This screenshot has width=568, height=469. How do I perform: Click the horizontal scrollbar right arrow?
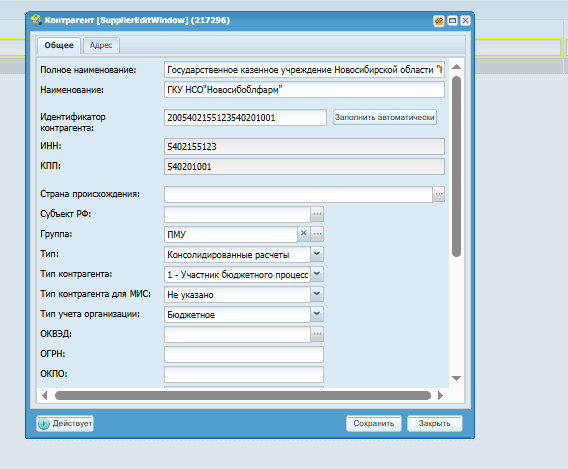tap(440, 395)
